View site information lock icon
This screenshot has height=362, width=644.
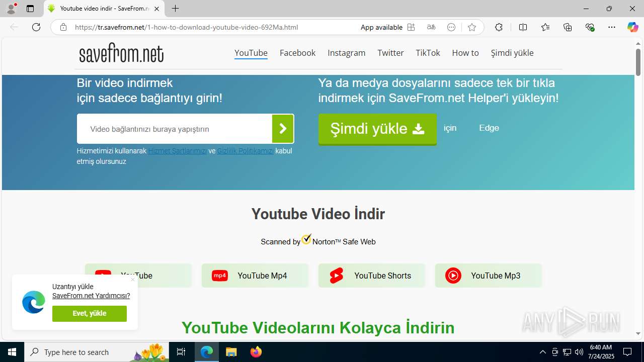pos(63,27)
